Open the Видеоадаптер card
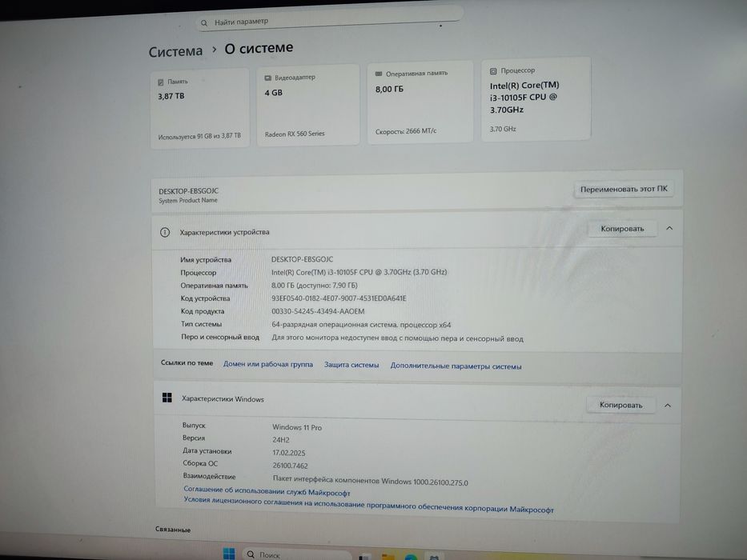Screen dimensions: 747x560 307,105
